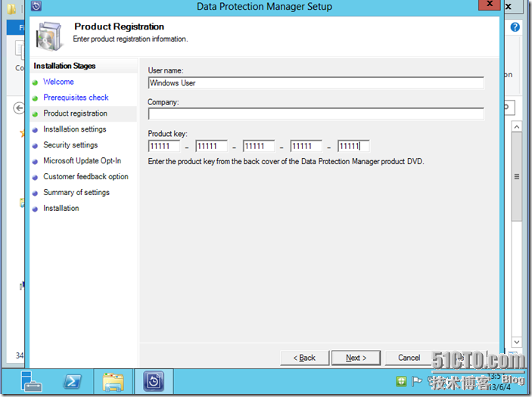Click the first product key box

point(164,146)
